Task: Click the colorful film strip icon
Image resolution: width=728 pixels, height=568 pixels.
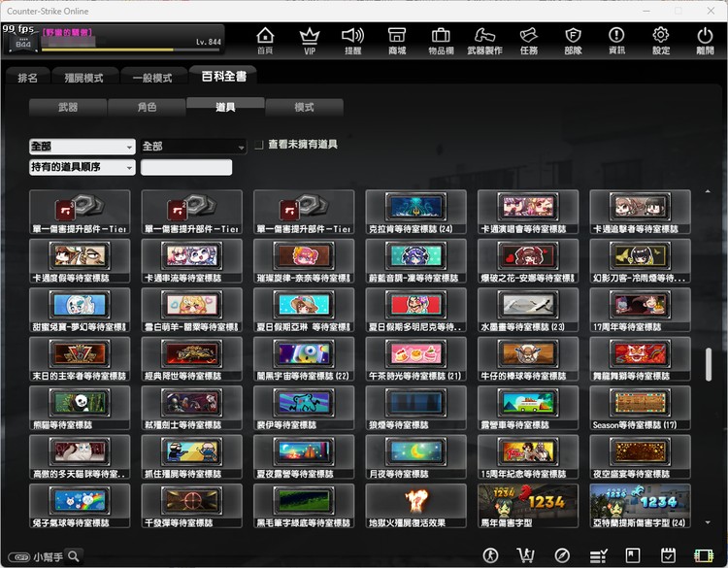Action: pyautogui.click(x=704, y=556)
